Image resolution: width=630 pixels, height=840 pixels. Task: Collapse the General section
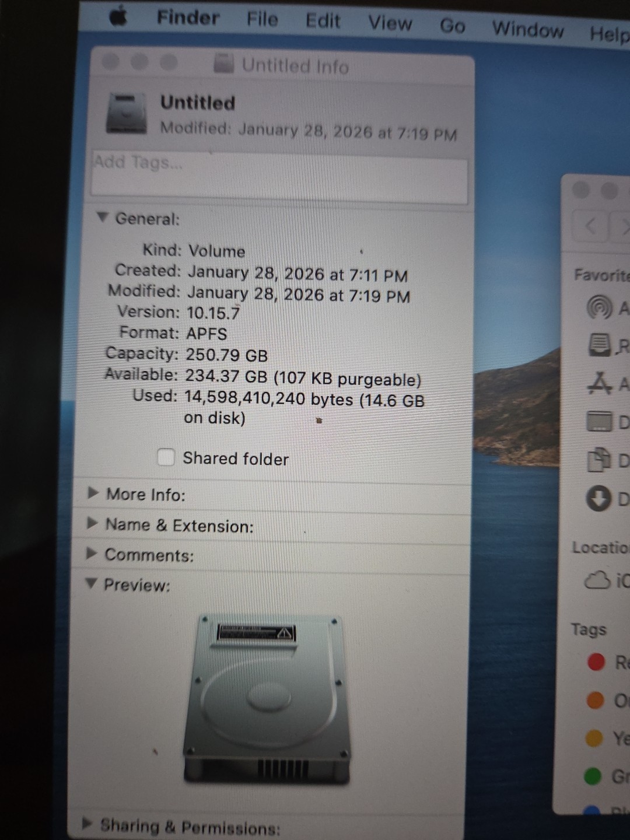(103, 217)
